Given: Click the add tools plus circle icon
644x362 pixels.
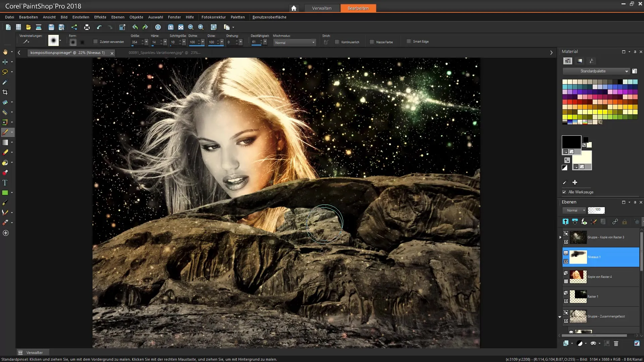Looking at the screenshot, I should [x=6, y=233].
